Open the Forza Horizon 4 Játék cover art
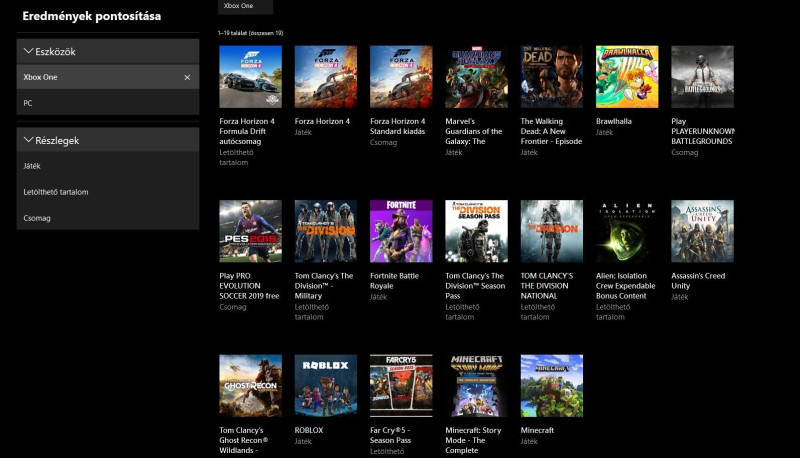 326,77
